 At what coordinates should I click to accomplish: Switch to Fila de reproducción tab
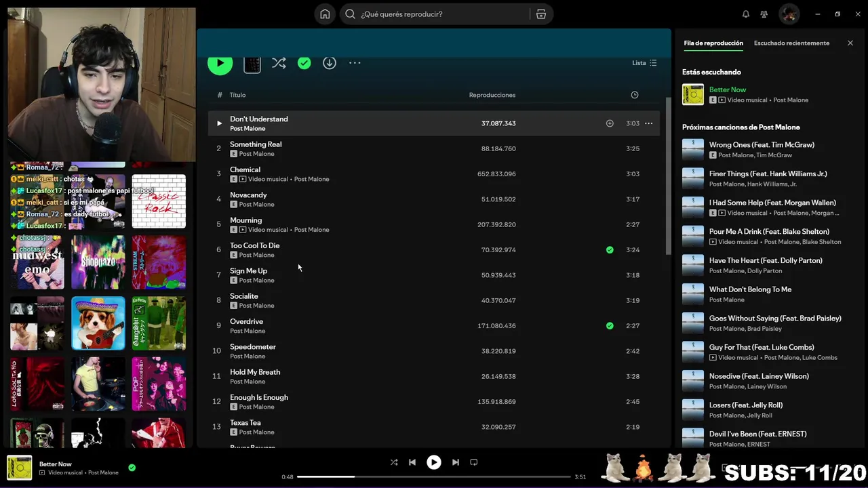click(713, 43)
